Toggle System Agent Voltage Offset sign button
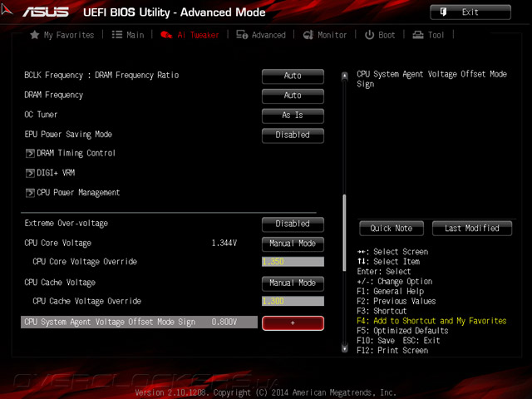Viewport: 532px width, 399px height. 293,323
